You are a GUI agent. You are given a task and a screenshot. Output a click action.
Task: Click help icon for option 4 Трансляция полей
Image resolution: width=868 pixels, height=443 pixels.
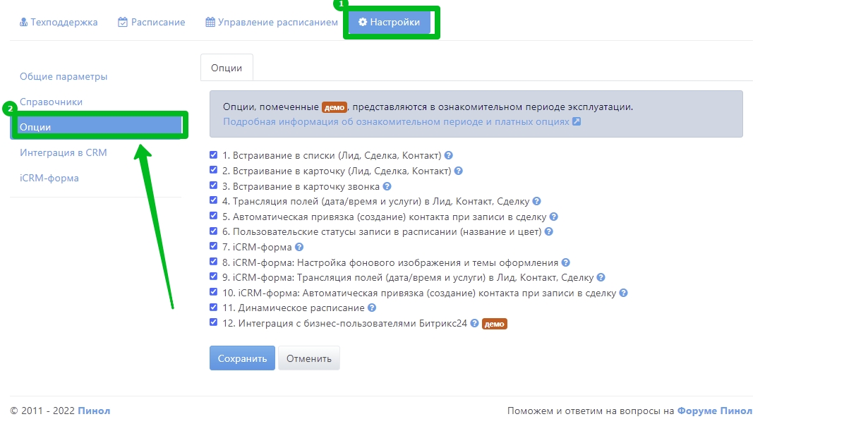click(536, 202)
